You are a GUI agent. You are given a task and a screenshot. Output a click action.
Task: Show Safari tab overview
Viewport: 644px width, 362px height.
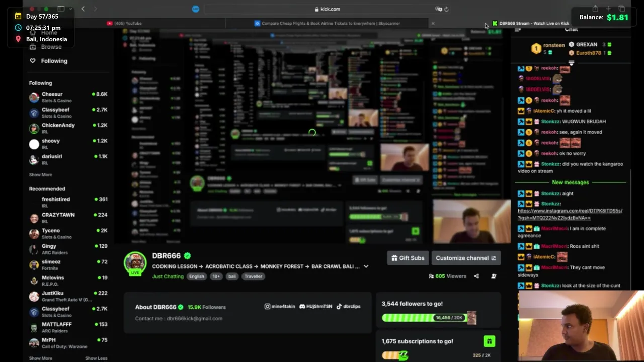(x=622, y=9)
